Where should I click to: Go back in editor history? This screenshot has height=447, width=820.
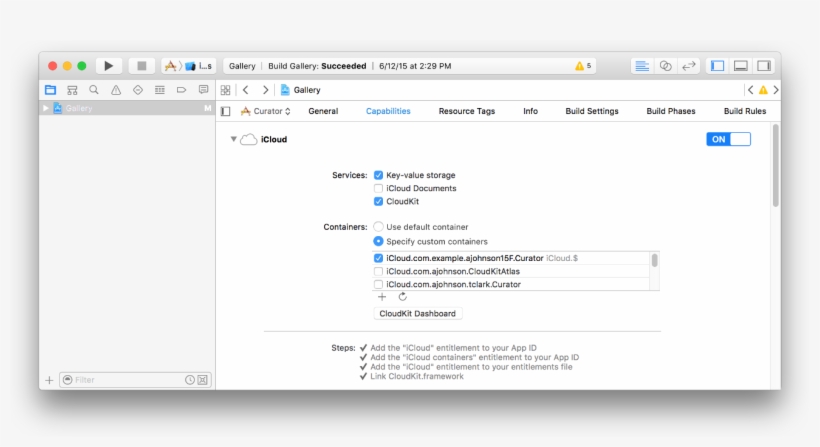(246, 90)
